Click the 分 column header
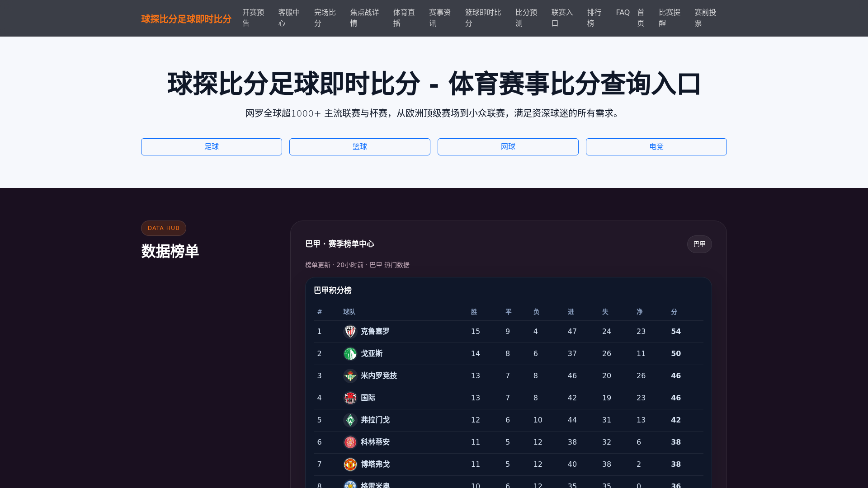The height and width of the screenshot is (488, 868). (x=674, y=312)
